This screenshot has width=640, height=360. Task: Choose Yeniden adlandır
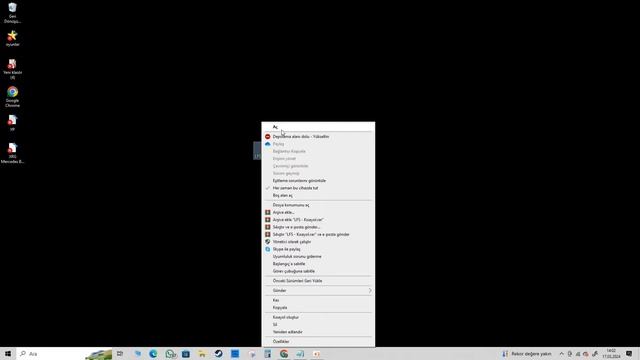point(318,332)
